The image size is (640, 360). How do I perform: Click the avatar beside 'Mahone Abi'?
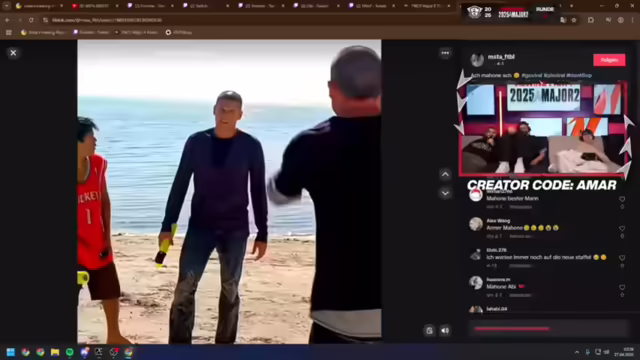click(x=476, y=283)
